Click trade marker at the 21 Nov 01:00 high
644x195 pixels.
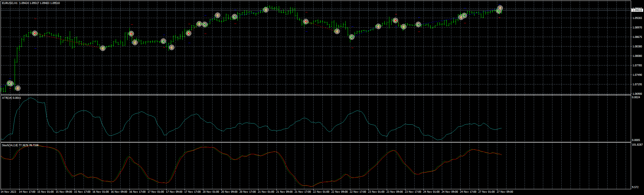(266, 10)
